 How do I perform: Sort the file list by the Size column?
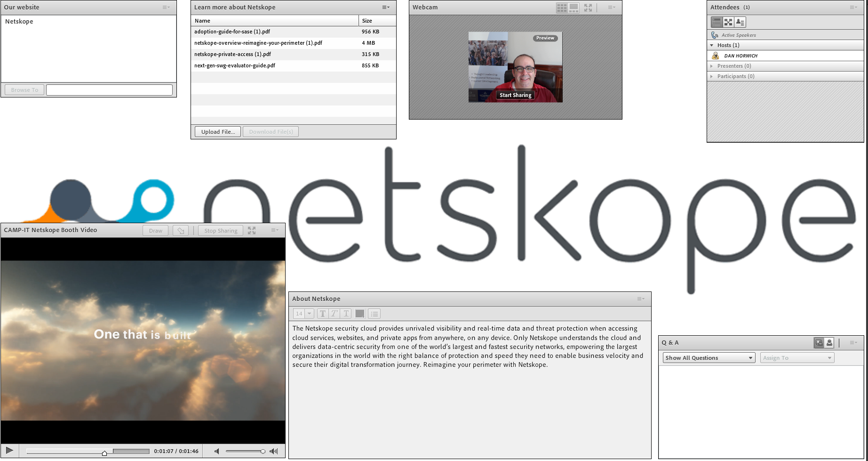click(377, 21)
